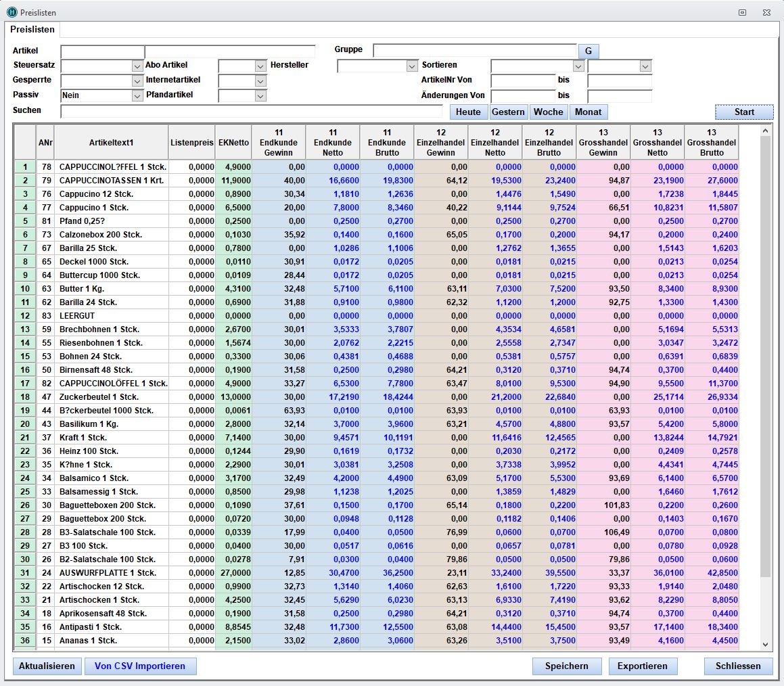Click in the Suchen text field

252,112
